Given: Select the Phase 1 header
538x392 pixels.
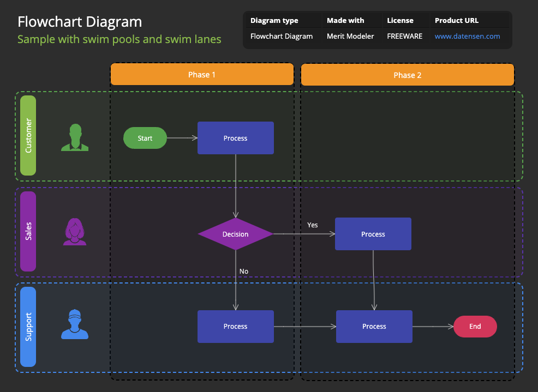Looking at the screenshot, I should tap(201, 75).
